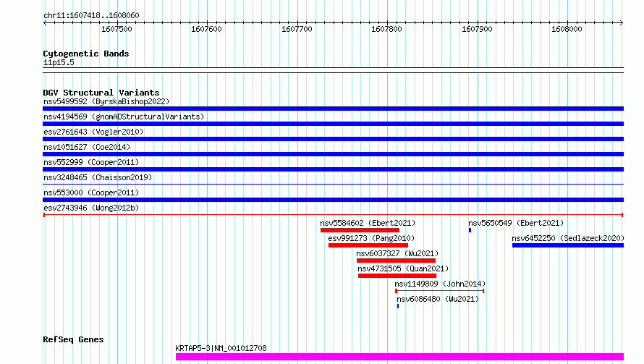
Task: Click the 1607900 ruler position
Action: [478, 29]
